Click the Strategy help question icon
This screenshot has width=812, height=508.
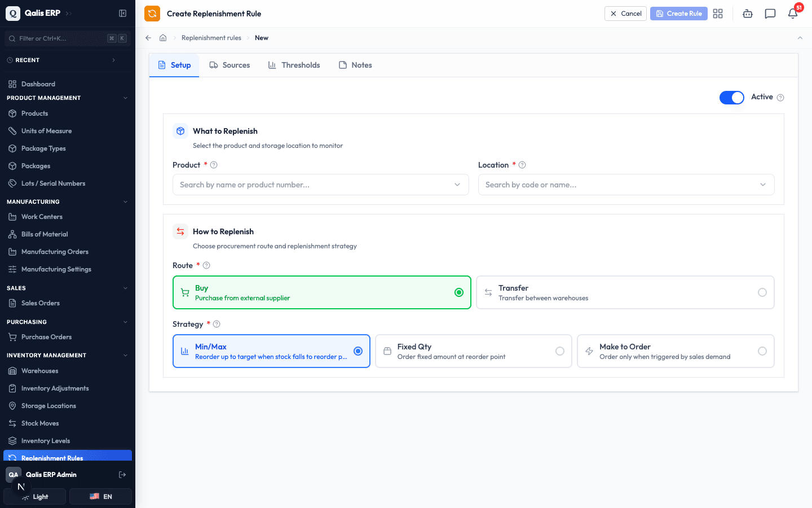coord(217,324)
